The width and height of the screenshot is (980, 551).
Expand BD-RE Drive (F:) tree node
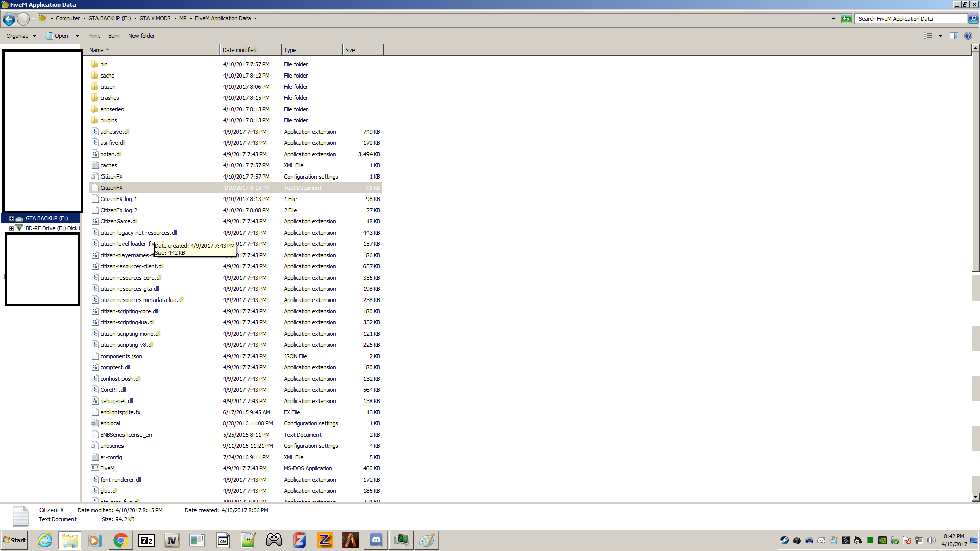pyautogui.click(x=11, y=228)
